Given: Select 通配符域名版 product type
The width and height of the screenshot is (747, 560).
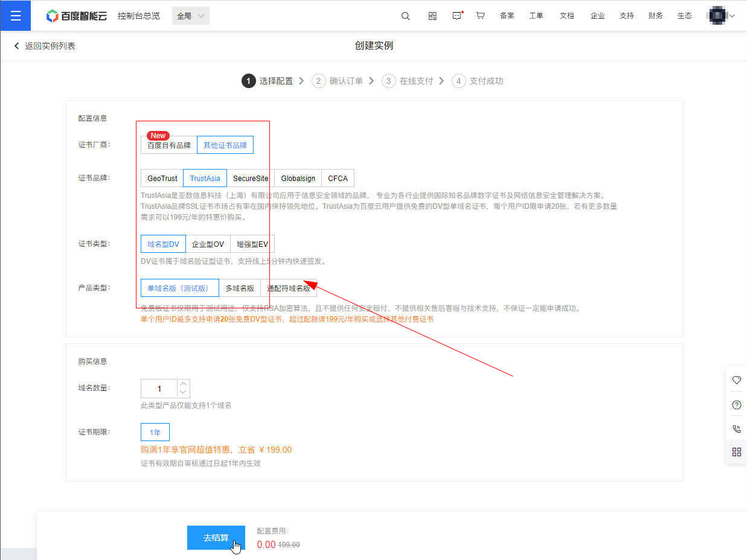Looking at the screenshot, I should [289, 288].
